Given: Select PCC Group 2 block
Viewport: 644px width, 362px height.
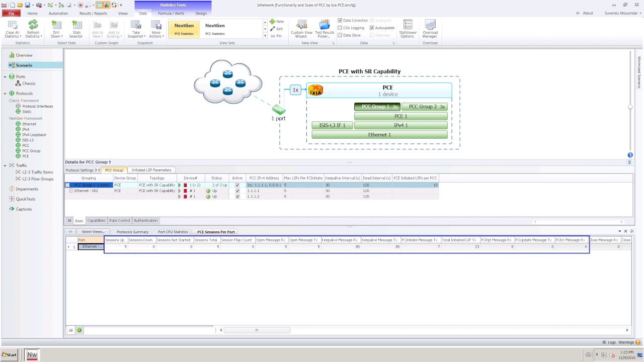Looking at the screenshot, I should 425,107.
